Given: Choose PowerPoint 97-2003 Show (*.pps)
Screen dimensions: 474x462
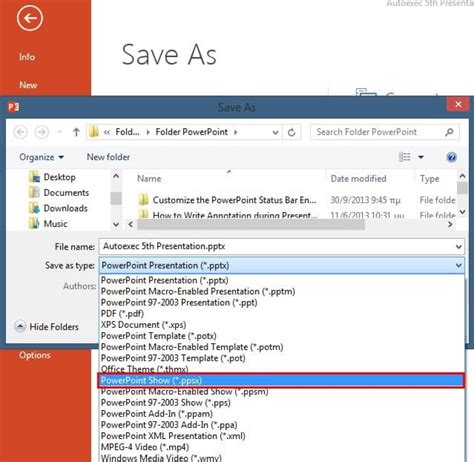Looking at the screenshot, I should pyautogui.click(x=282, y=403).
